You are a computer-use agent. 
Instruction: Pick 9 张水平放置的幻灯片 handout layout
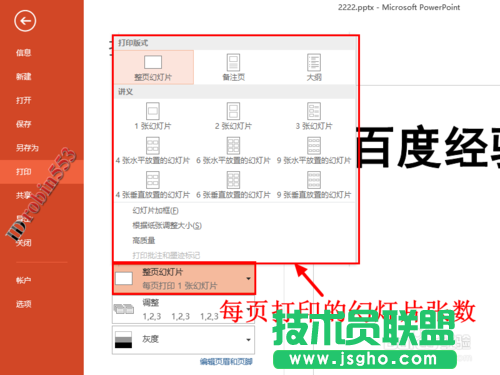314,151
